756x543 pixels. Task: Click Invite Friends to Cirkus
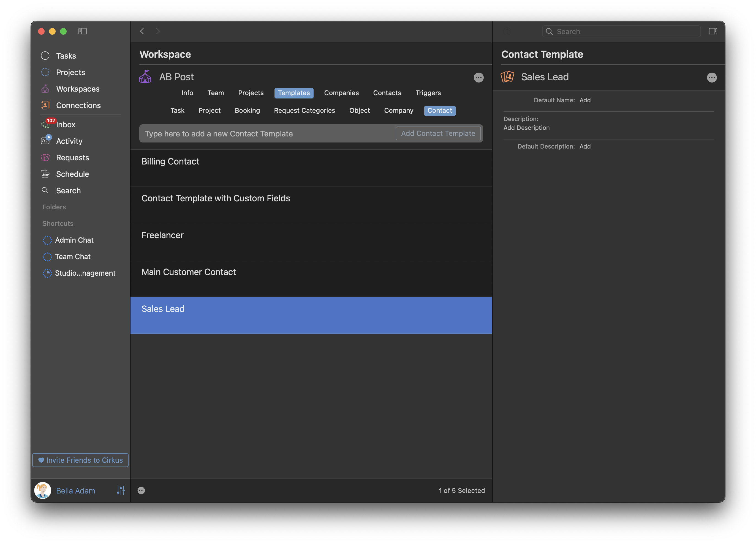pos(80,460)
